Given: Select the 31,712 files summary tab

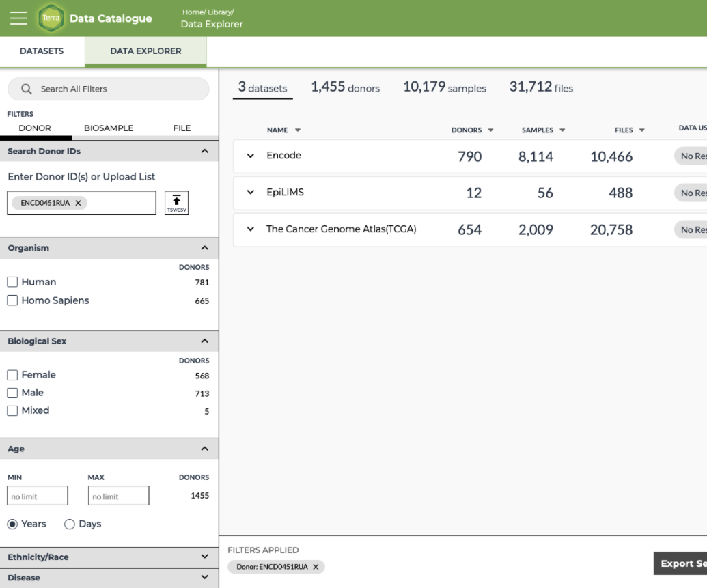Looking at the screenshot, I should click(x=541, y=87).
